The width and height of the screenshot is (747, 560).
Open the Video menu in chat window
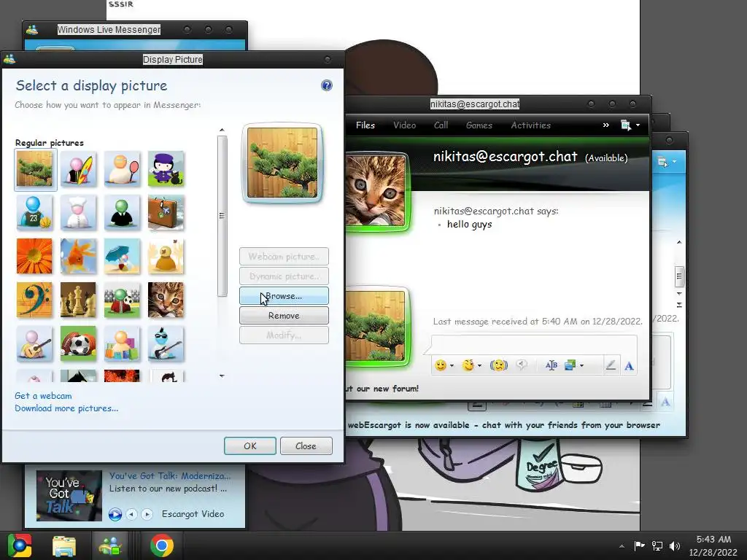(404, 125)
